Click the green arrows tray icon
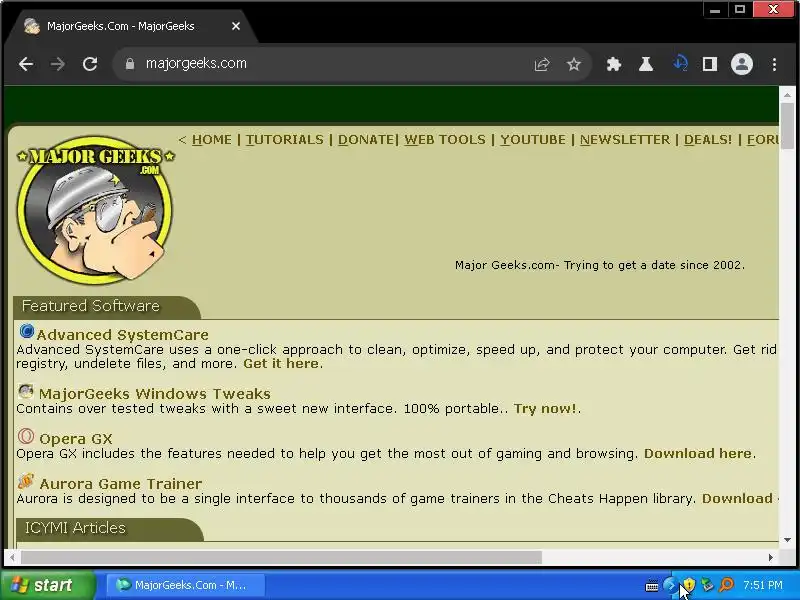 click(707, 585)
